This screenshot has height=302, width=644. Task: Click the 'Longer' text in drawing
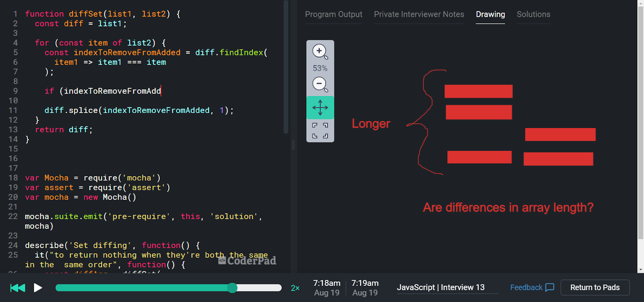tap(371, 124)
